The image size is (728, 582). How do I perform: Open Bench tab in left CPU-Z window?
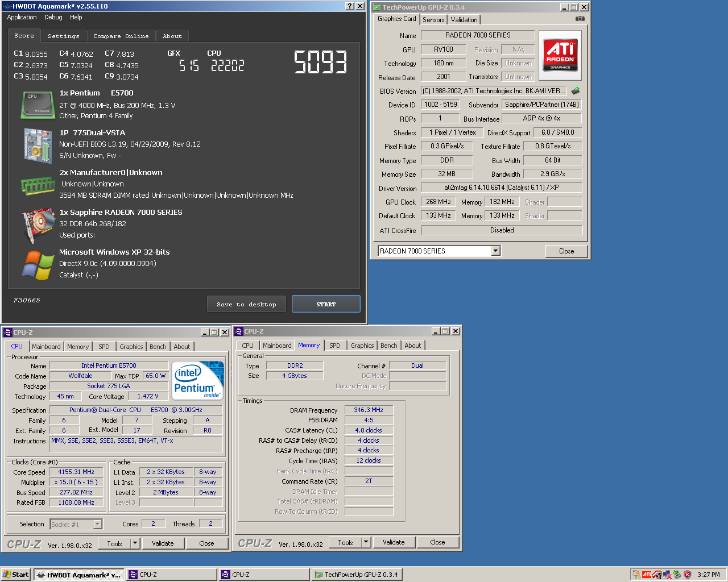(x=158, y=347)
